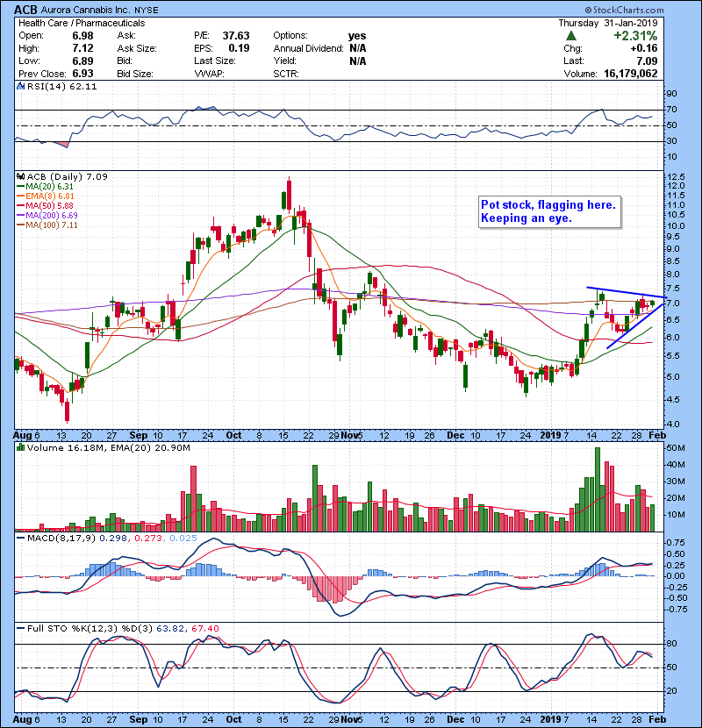Click the Yield N/A value
The height and width of the screenshot is (728, 702).
pos(357,61)
